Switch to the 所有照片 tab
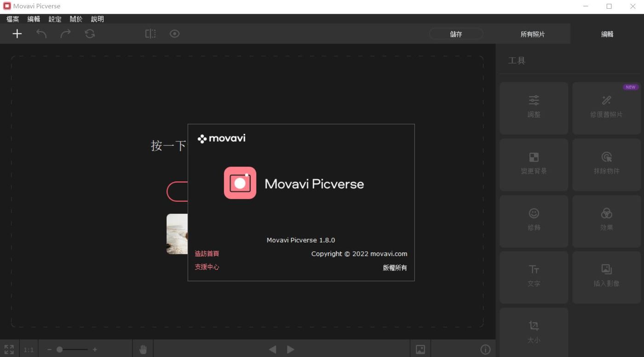Image resolution: width=644 pixels, height=357 pixels. click(533, 34)
